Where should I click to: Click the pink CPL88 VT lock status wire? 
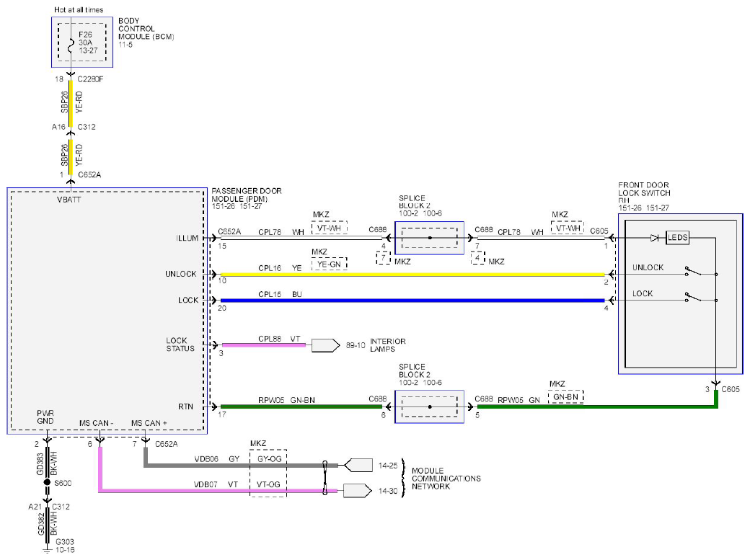tap(263, 345)
